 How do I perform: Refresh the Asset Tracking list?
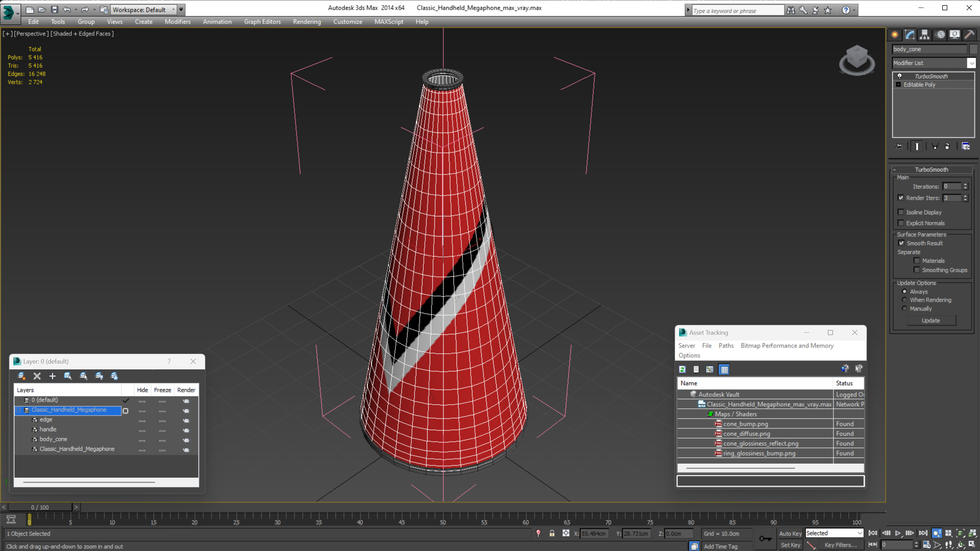click(x=683, y=369)
